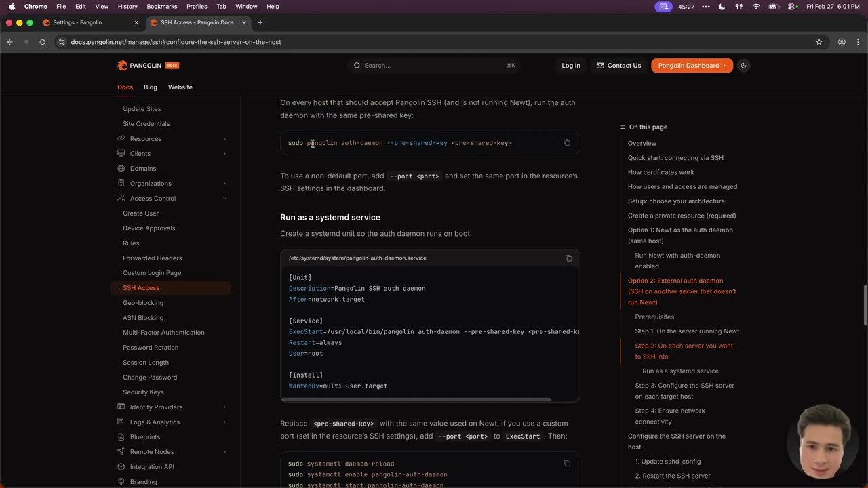Open Forwarded Headers page

coord(152,258)
